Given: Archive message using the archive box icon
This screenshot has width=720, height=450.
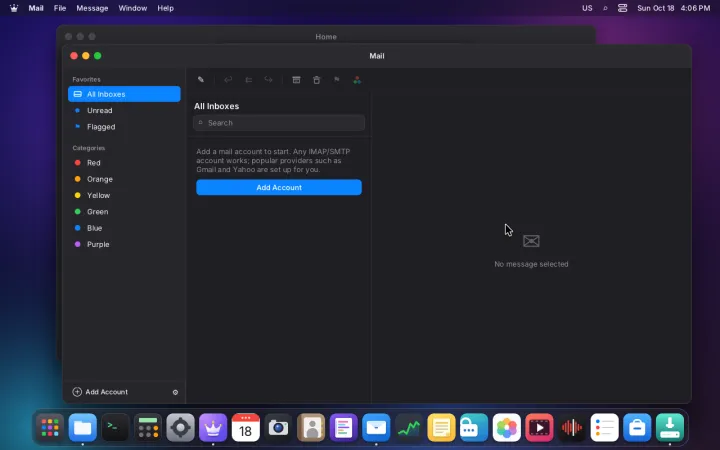Looking at the screenshot, I should [x=296, y=79].
